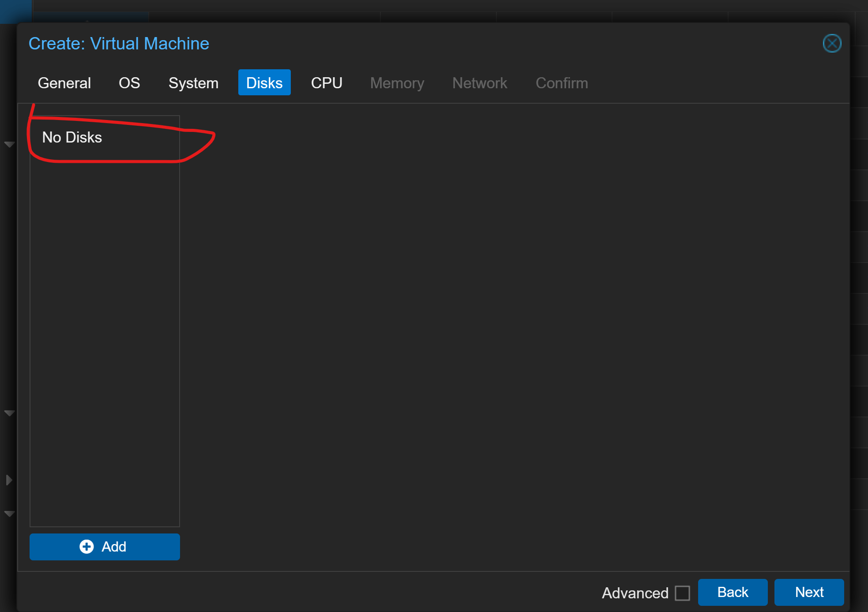
Task: Go to the System tab
Action: tap(193, 83)
